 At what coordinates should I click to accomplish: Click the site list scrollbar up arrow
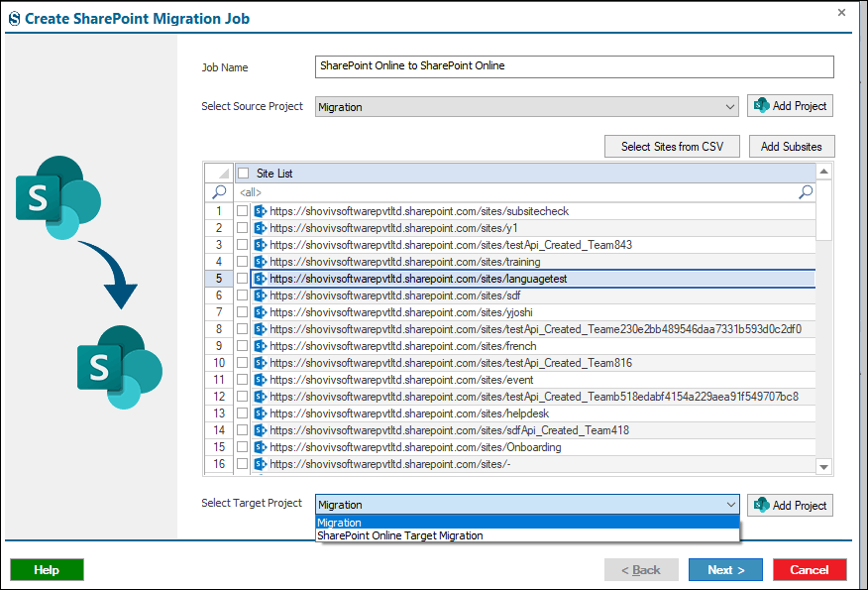tap(823, 172)
